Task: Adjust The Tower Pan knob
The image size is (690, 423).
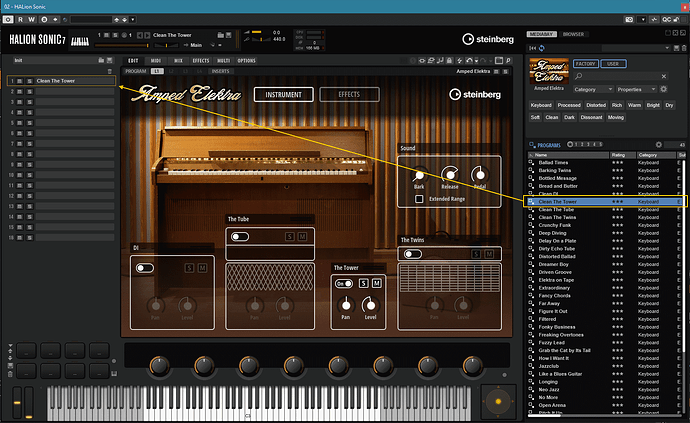Action: [x=346, y=305]
